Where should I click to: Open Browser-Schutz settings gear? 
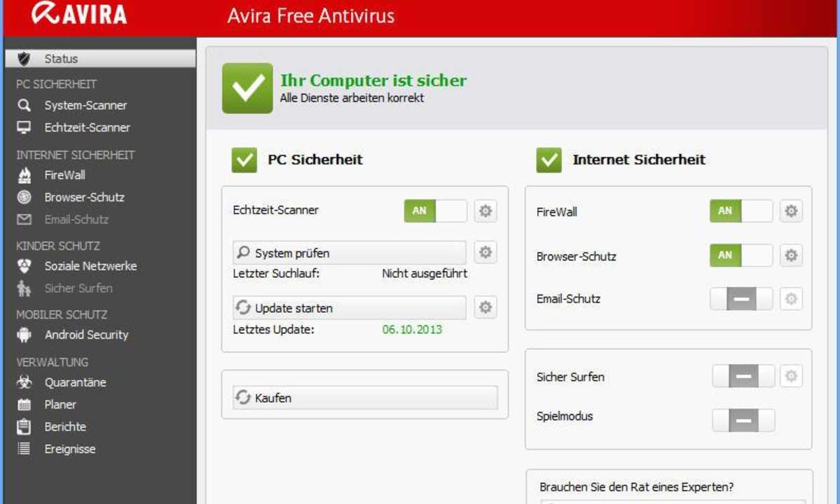tap(791, 255)
